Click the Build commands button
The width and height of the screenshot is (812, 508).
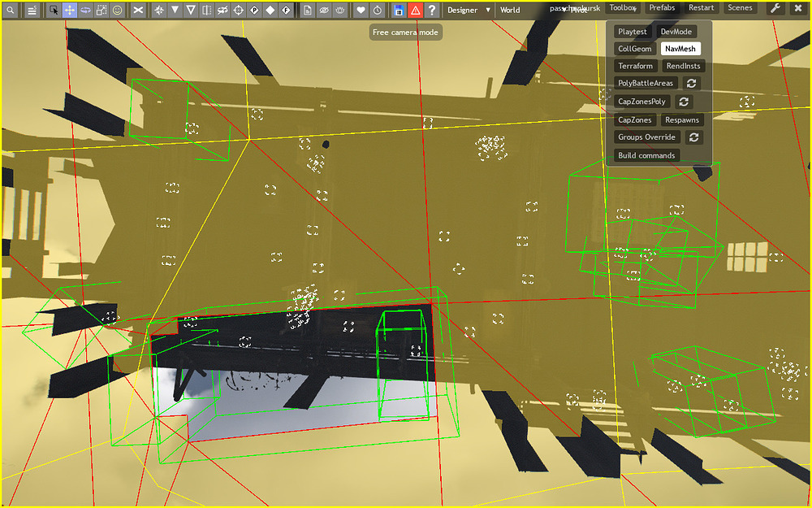[x=646, y=155]
